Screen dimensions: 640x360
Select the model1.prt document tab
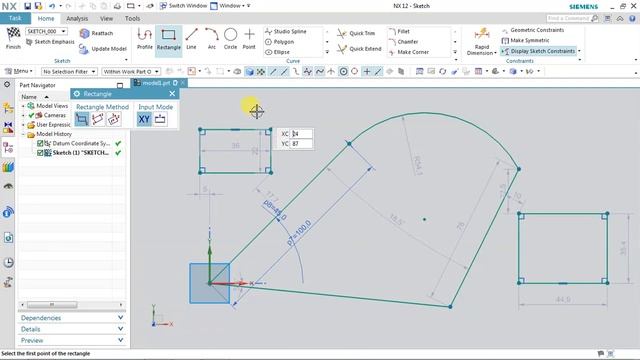(156, 83)
